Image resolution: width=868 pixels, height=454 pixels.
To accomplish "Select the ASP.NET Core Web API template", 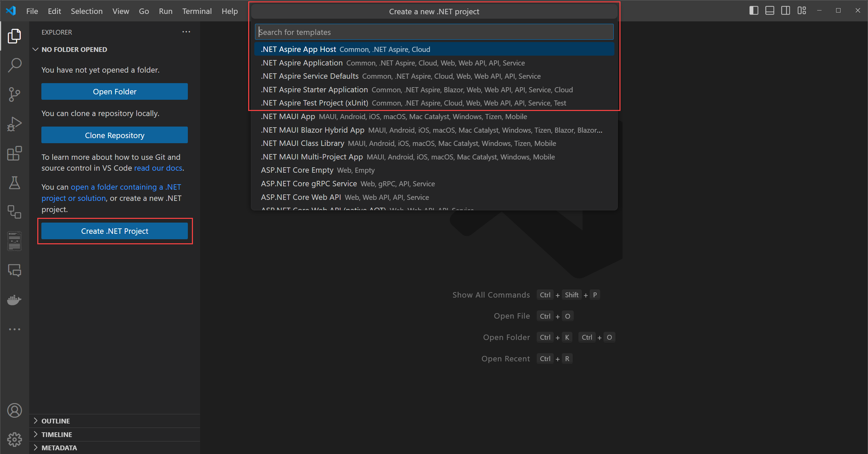I will [x=434, y=197].
